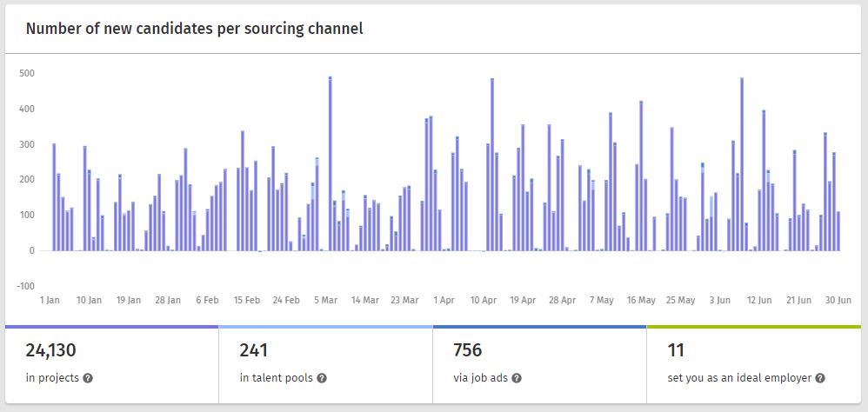Click light blue bar above talent pools

point(325,327)
